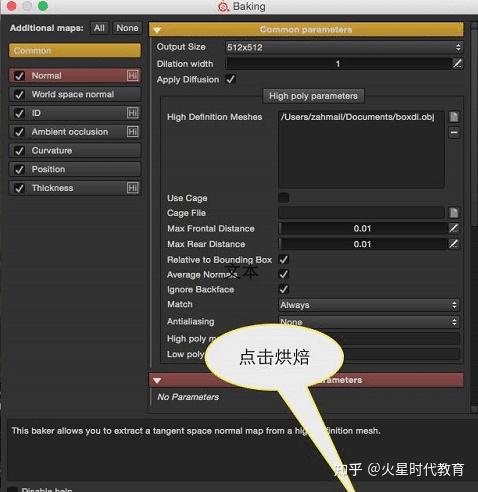Uncheck the Curvature checkbox
This screenshot has width=478, height=492.
point(19,151)
